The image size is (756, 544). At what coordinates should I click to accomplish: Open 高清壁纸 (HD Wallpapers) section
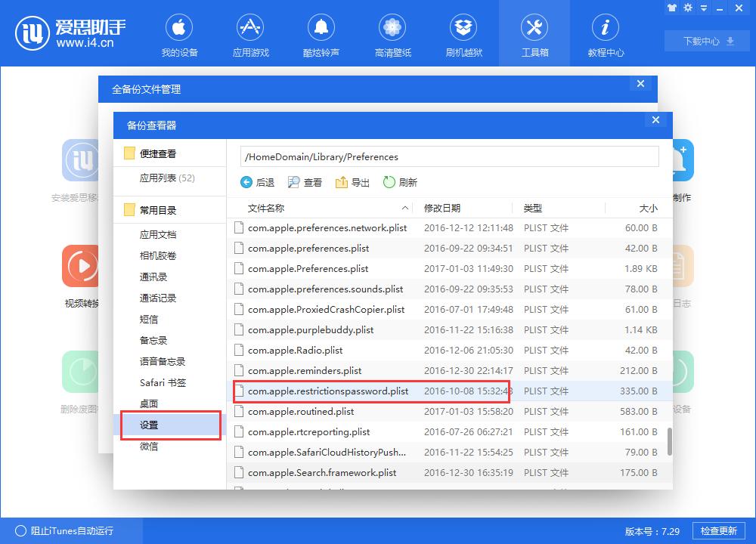click(392, 33)
